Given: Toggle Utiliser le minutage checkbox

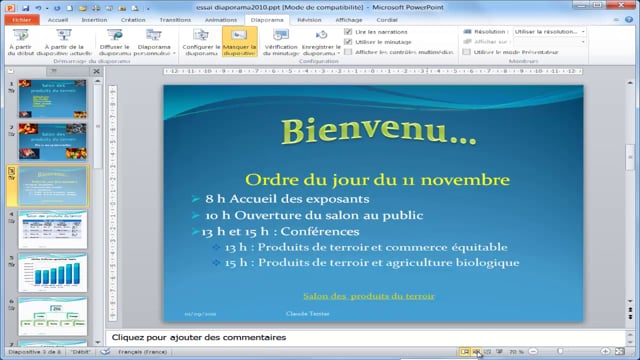Looking at the screenshot, I should click(x=348, y=42).
